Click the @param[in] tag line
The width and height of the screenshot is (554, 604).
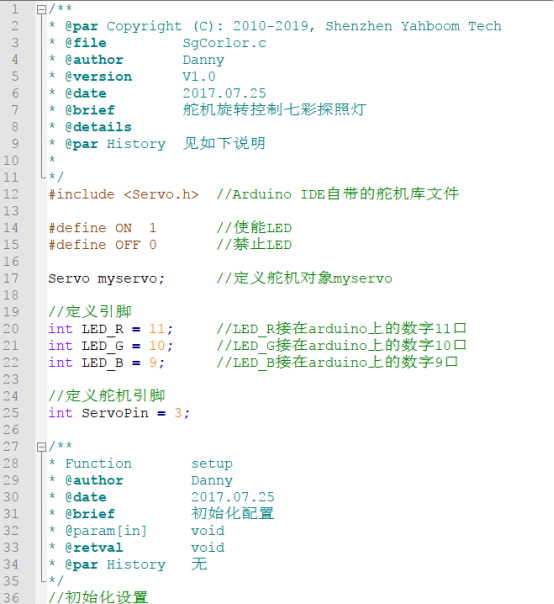click(x=106, y=531)
